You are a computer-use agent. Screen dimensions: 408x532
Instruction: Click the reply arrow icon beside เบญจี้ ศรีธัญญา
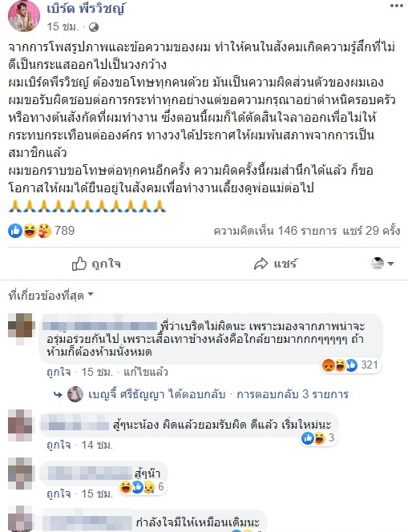(58, 394)
